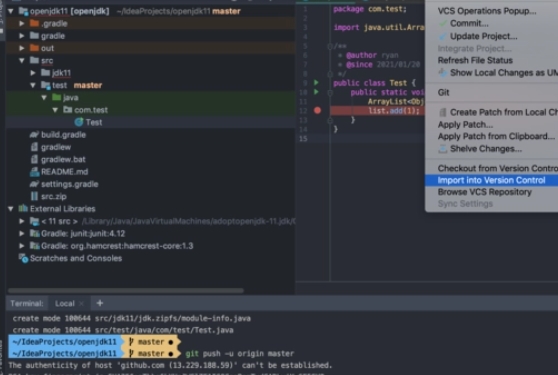Viewport: 558px width, 375px height.
Task: Open the Git submenu entry
Action: 443,93
